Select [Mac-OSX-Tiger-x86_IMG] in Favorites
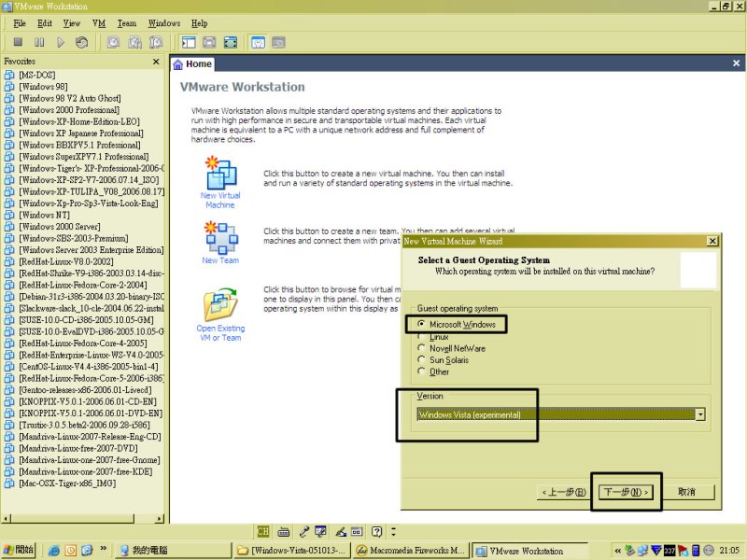This screenshot has width=747, height=560. click(x=67, y=483)
